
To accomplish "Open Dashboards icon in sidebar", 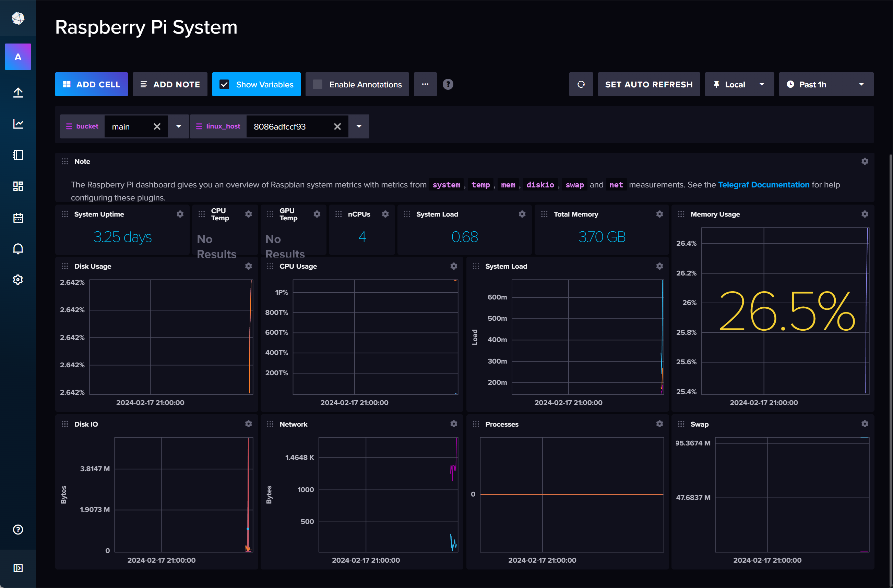I will click(18, 186).
